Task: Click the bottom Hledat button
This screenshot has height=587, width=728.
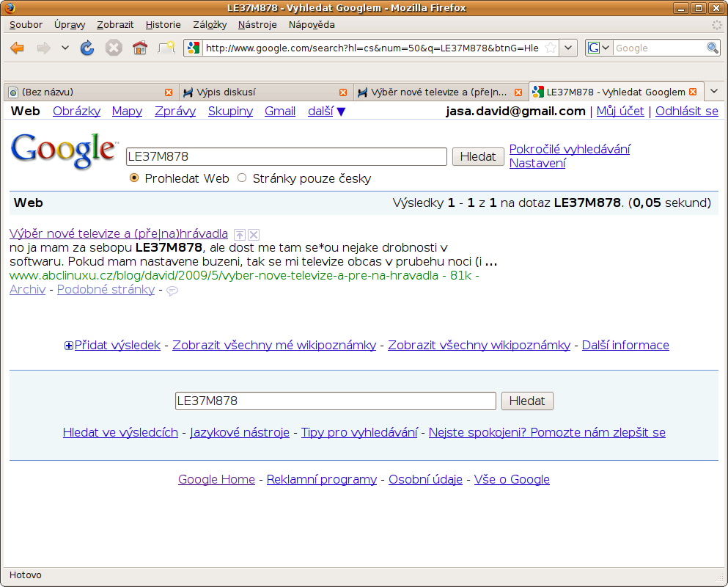Action: point(527,401)
